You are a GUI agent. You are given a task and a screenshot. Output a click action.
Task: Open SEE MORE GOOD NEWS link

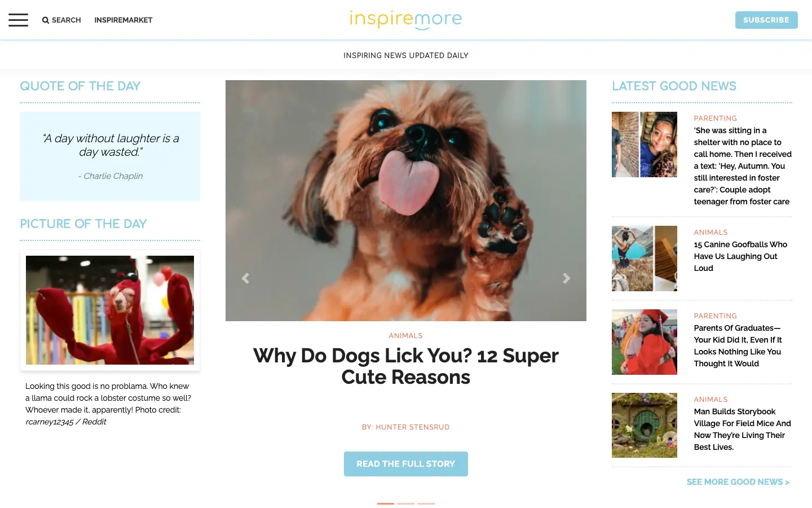[738, 482]
